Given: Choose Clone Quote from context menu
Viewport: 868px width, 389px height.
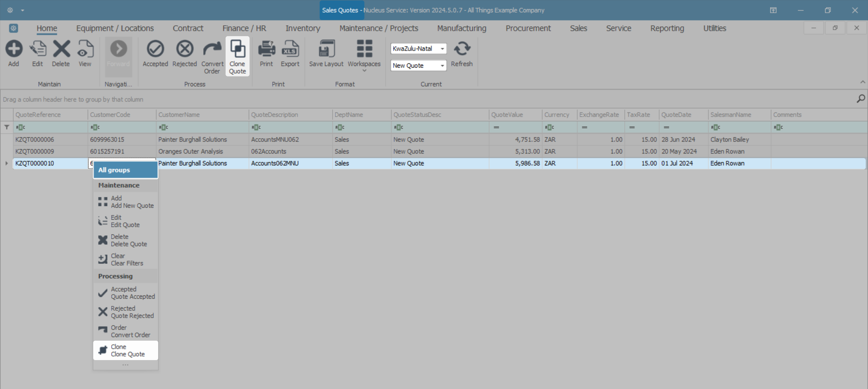Looking at the screenshot, I should (126, 351).
